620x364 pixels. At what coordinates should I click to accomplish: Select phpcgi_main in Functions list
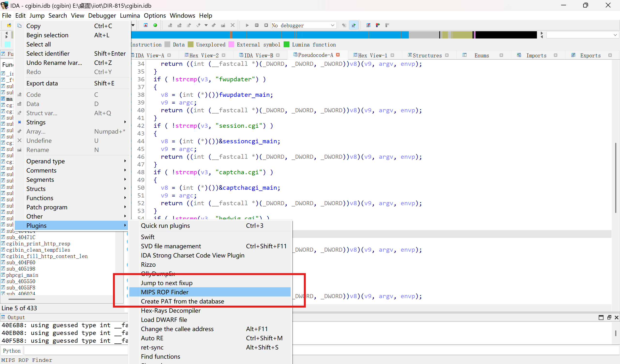tap(22, 275)
